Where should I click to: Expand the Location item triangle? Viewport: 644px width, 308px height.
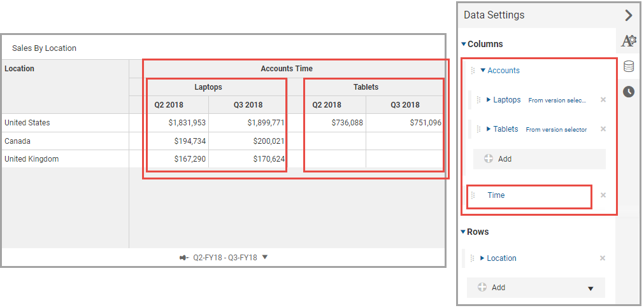coord(483,258)
